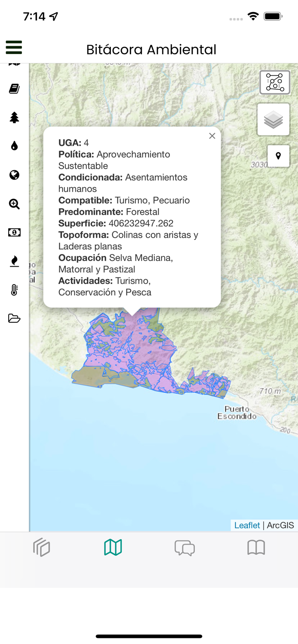This screenshot has height=644, width=298.
Task: Click the flame icon in the left sidebar
Action: point(13,261)
